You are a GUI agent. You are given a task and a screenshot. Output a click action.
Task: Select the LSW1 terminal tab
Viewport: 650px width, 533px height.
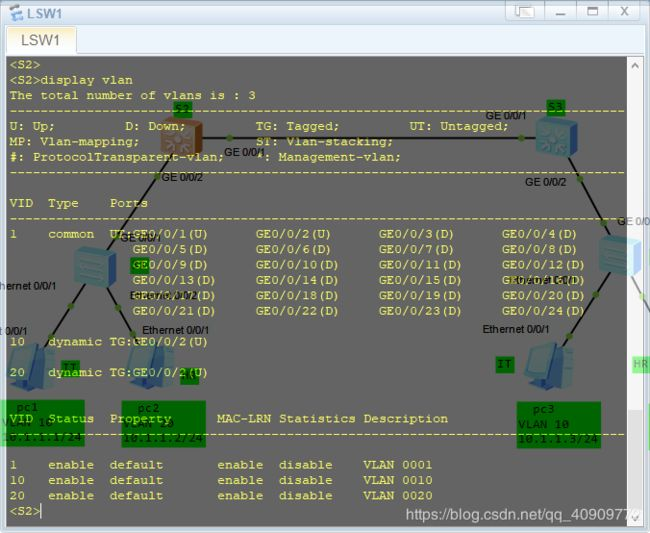coord(41,40)
